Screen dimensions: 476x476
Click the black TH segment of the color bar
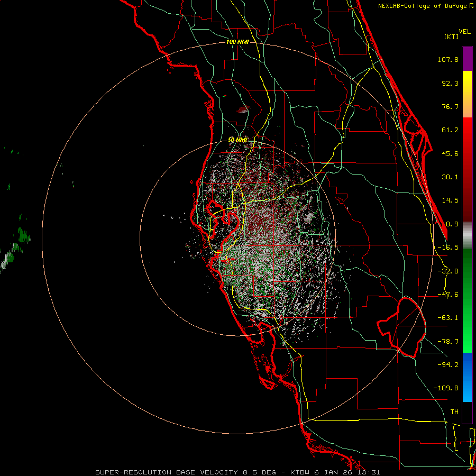(x=467, y=412)
